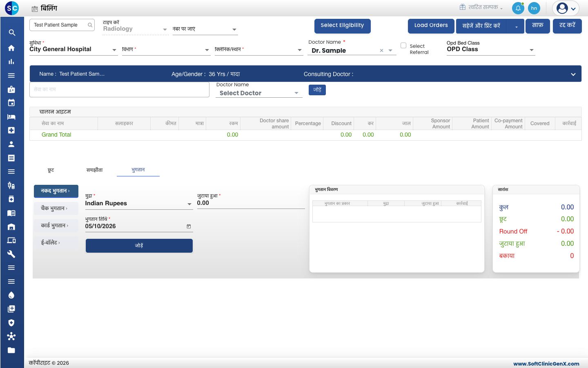This screenshot has width=588, height=368.
Task: Open the bar chart dashboard icon
Action: [x=11, y=62]
